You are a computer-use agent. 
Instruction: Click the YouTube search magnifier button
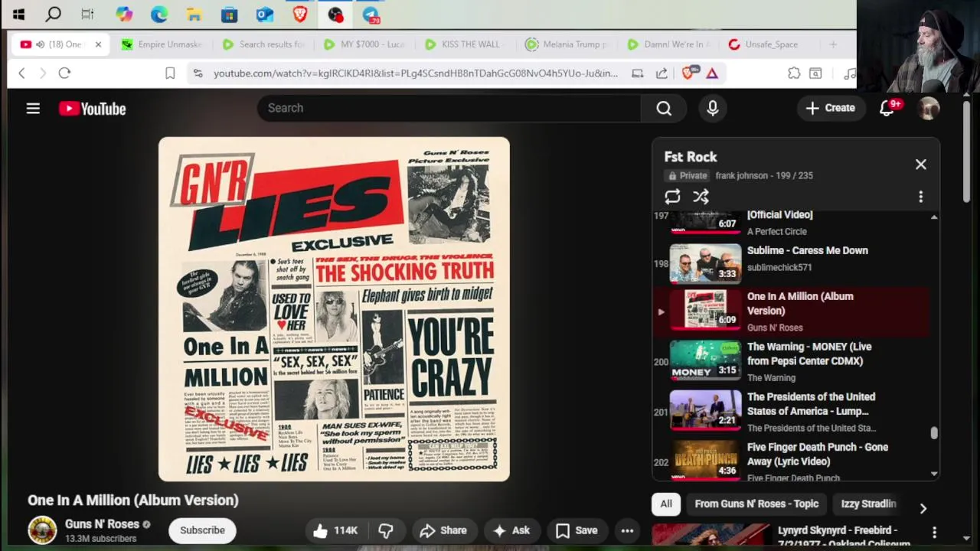pos(664,109)
